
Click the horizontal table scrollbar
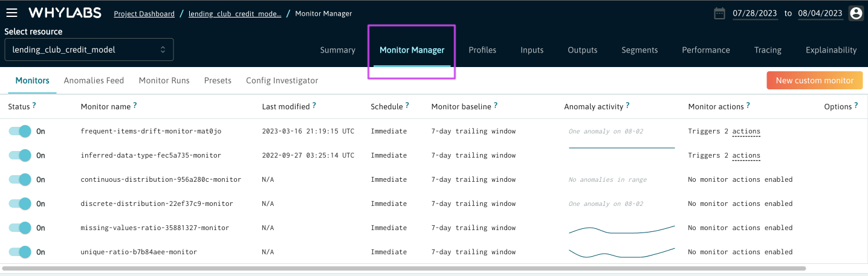(404, 268)
